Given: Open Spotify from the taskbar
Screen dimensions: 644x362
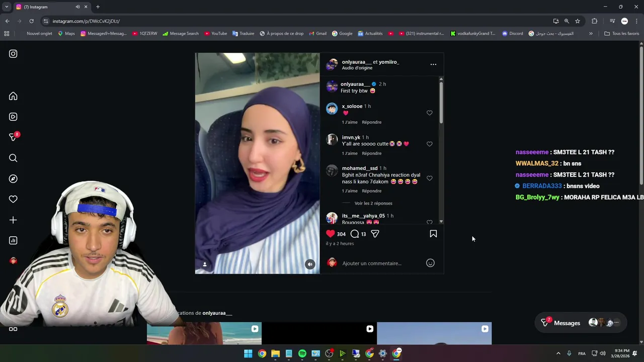Looking at the screenshot, I should [302, 353].
